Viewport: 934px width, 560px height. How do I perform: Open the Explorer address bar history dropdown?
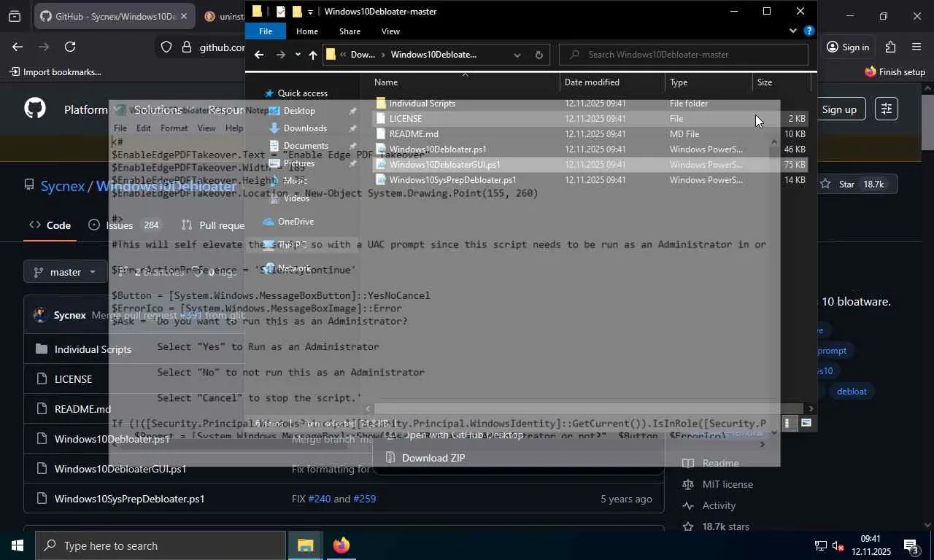(x=517, y=55)
